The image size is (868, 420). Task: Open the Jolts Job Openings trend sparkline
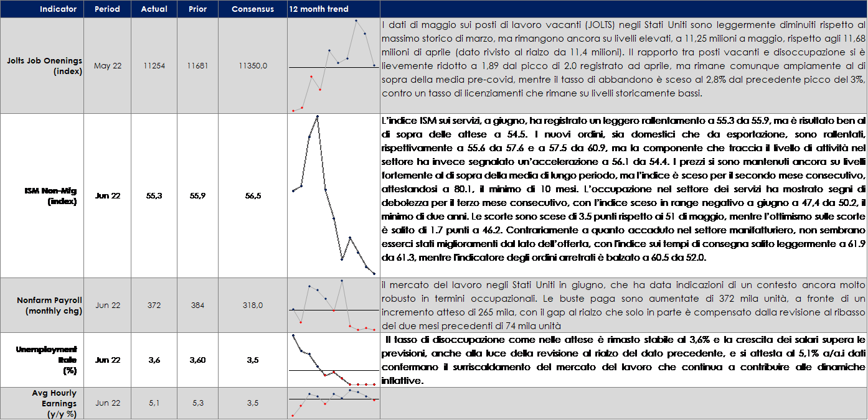(333, 65)
